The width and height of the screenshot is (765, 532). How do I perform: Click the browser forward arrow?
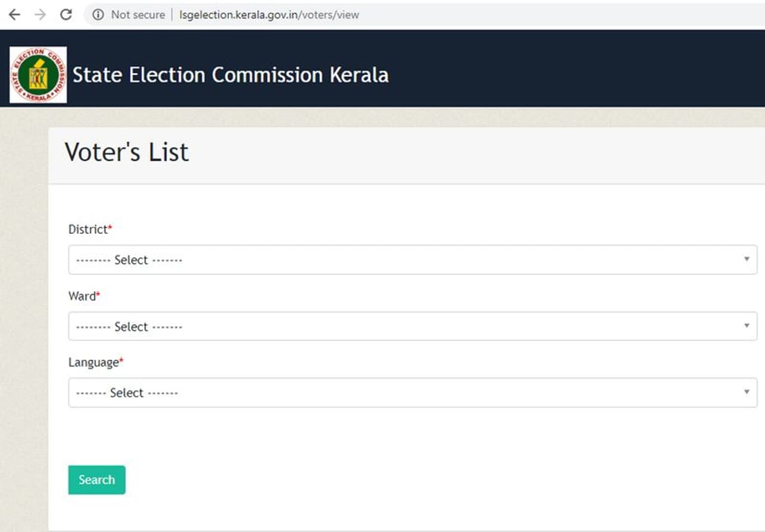click(x=40, y=15)
